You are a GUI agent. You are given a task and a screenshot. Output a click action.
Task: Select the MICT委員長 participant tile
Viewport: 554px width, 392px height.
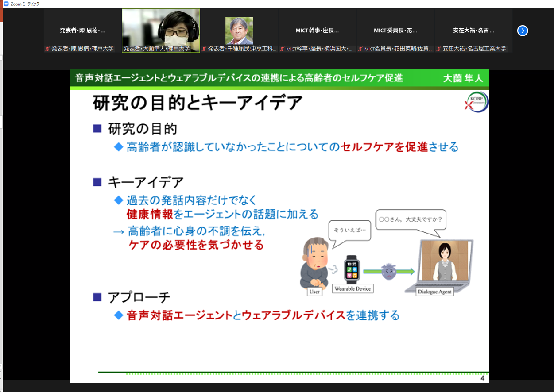(x=395, y=31)
